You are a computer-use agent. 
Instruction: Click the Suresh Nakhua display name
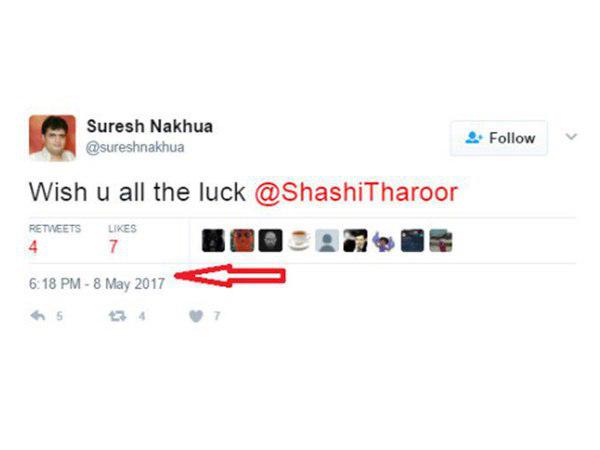150,126
